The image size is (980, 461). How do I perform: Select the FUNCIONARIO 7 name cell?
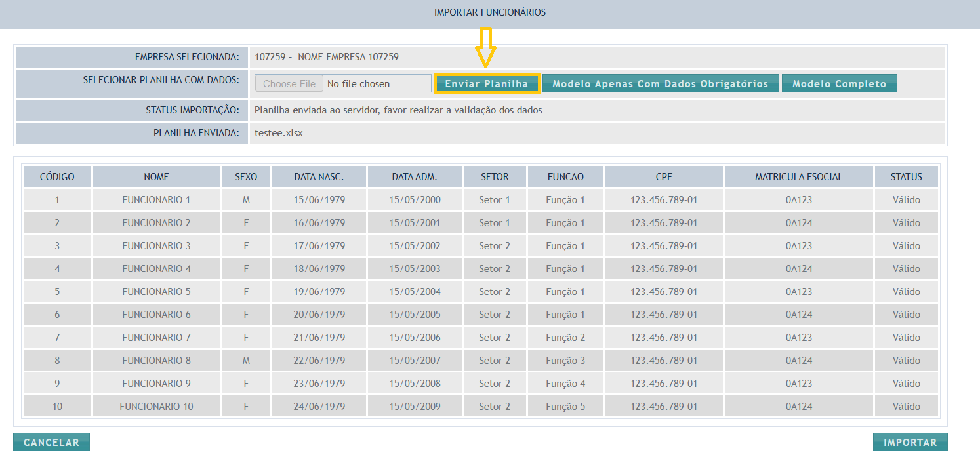point(156,338)
